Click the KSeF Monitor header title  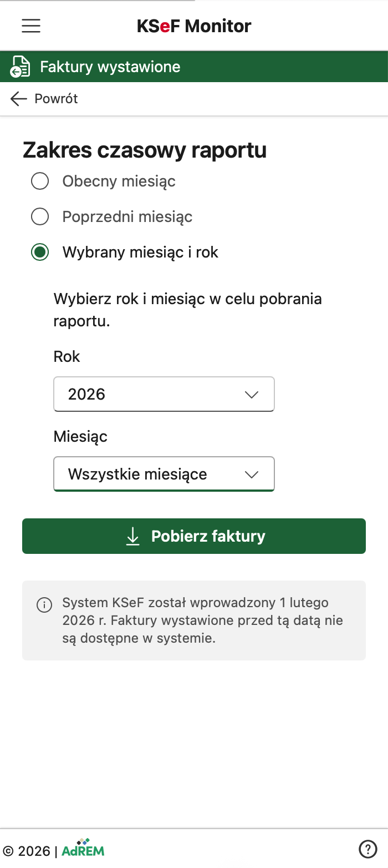click(193, 26)
